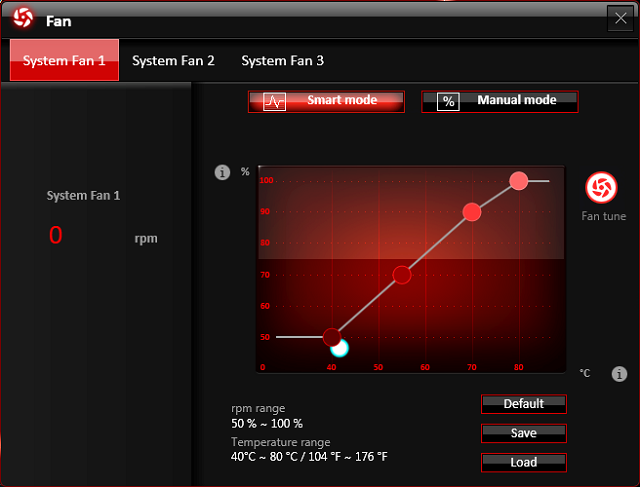Click the Smart mode graph icon
The image size is (640, 487).
point(274,102)
